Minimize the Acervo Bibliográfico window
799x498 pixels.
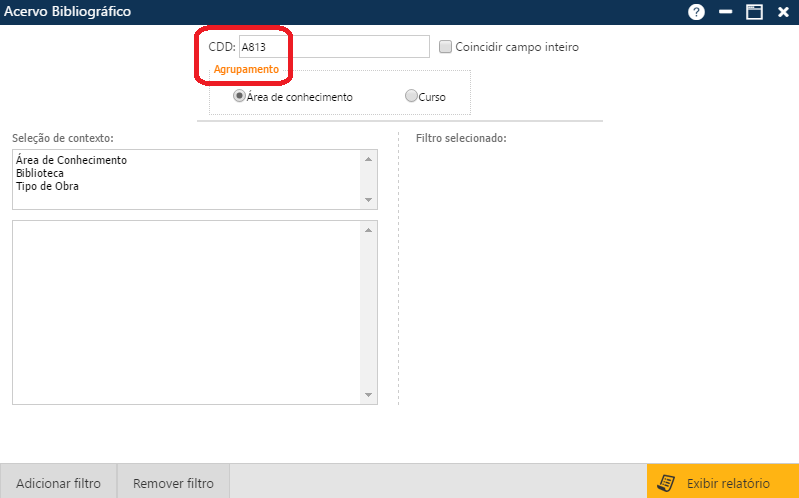pos(726,12)
